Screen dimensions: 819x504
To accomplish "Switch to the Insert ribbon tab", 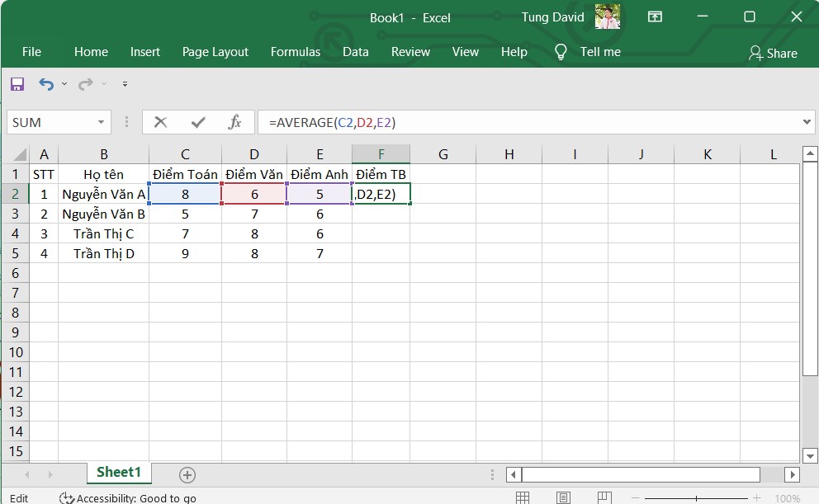I will [145, 52].
